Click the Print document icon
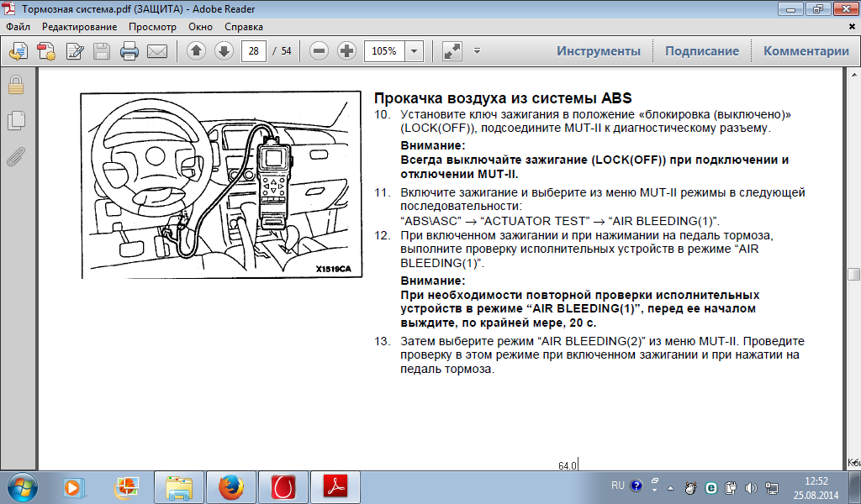The image size is (861, 504). 129,51
